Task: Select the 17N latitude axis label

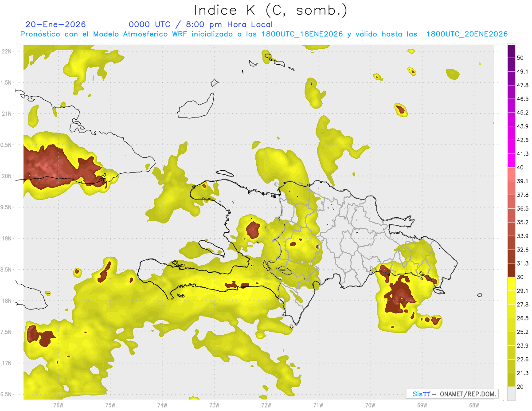Action: 8,363
